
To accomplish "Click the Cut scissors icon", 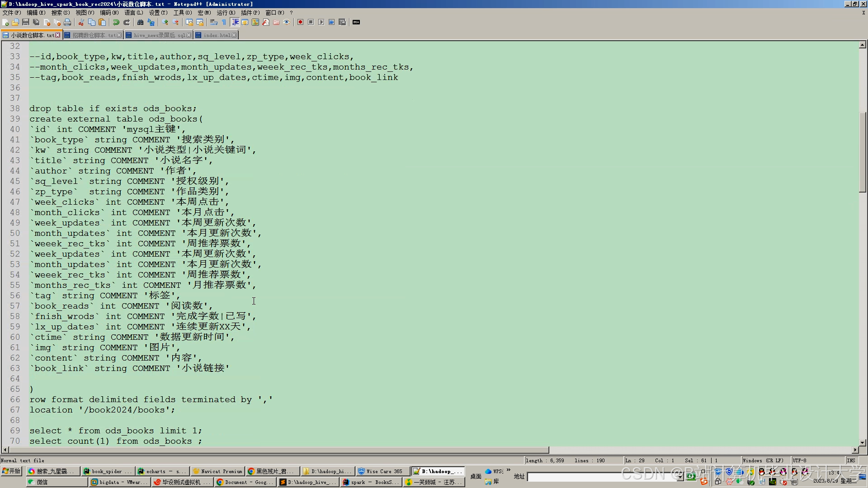I will (81, 22).
